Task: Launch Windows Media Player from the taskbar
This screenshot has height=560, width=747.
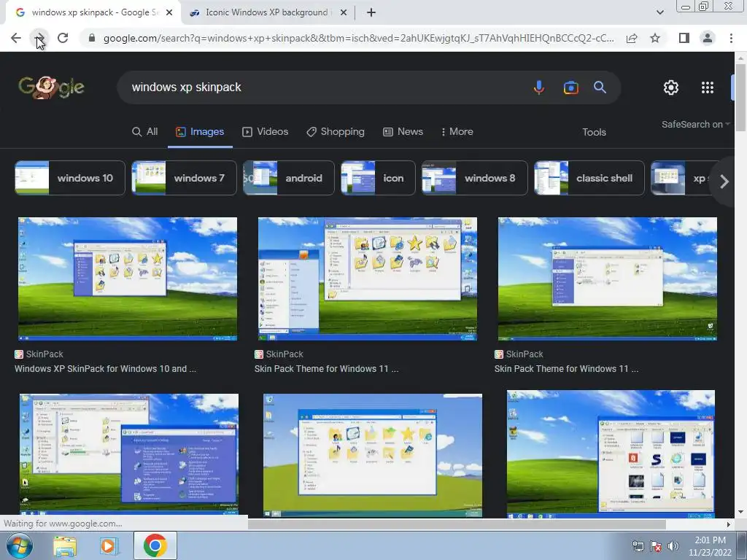Action: coord(108,545)
